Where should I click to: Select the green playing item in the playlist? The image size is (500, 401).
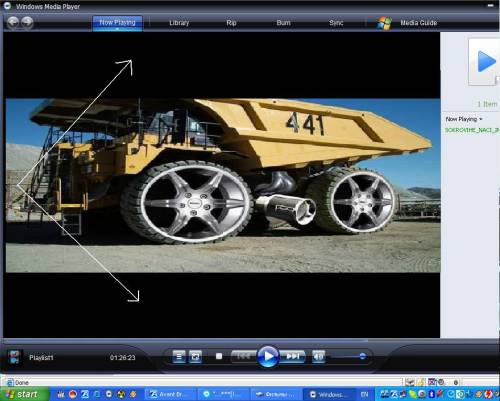[472, 130]
